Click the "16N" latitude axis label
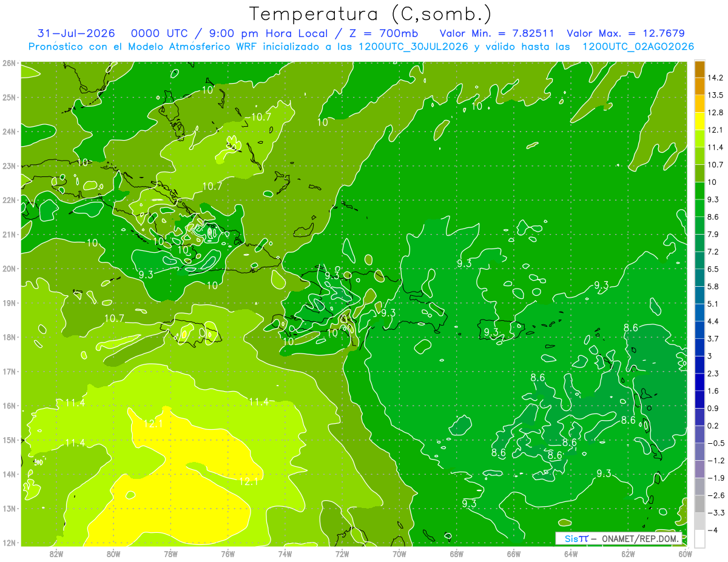The height and width of the screenshot is (562, 728). coord(8,406)
